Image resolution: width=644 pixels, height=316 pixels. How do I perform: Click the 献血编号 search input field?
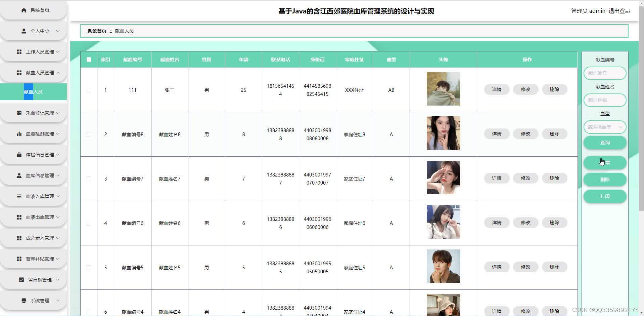click(605, 73)
